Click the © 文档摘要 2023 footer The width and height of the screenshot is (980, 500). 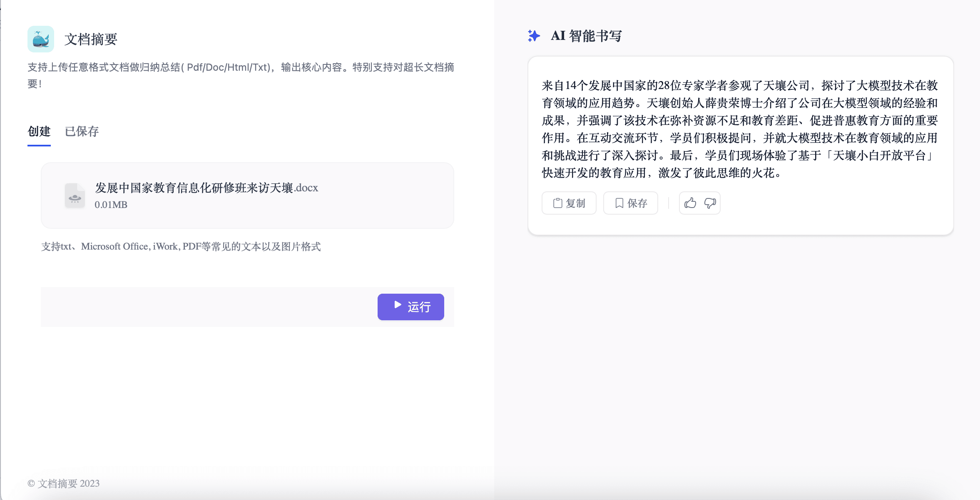[63, 483]
